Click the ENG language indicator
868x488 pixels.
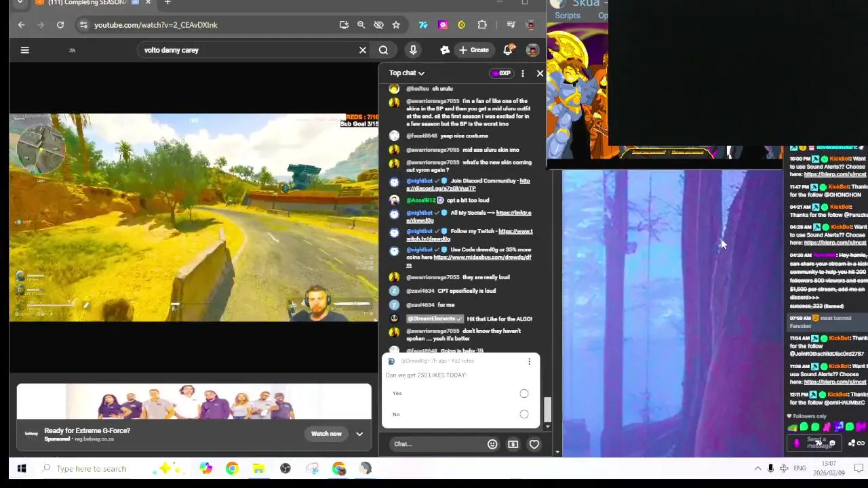click(800, 468)
